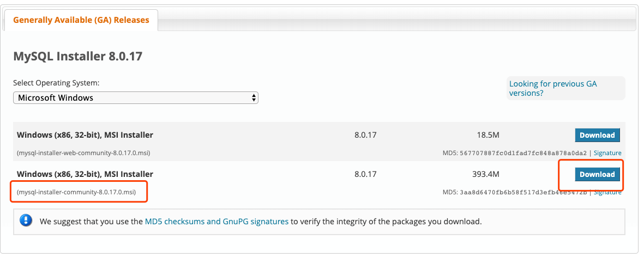Download the 18.5M web community installer

(597, 135)
